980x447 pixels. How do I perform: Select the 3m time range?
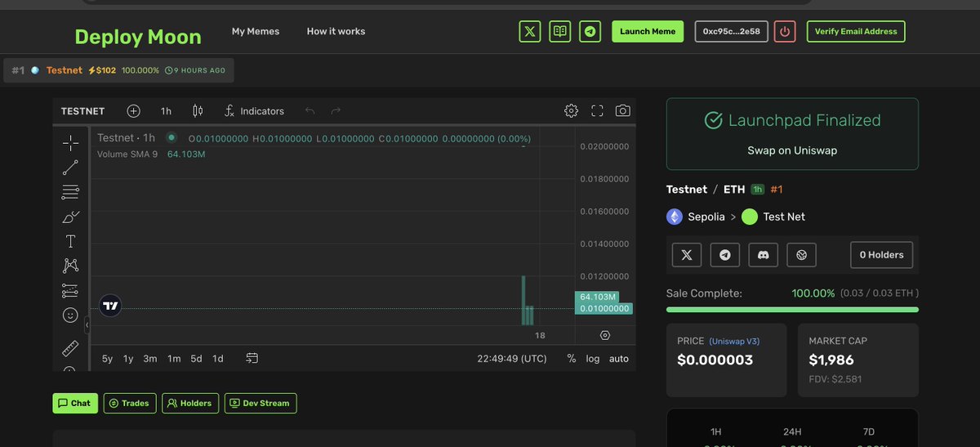pyautogui.click(x=150, y=358)
